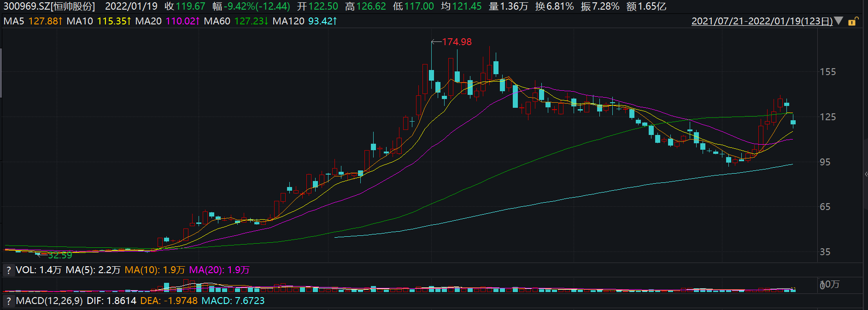Click the VOL volume label
Viewport: 868px width, 310px height.
tap(26, 270)
